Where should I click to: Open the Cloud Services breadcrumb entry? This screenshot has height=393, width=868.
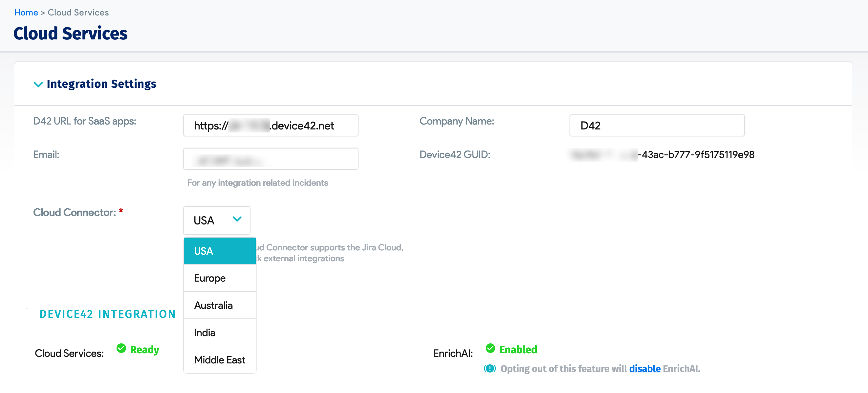78,12
